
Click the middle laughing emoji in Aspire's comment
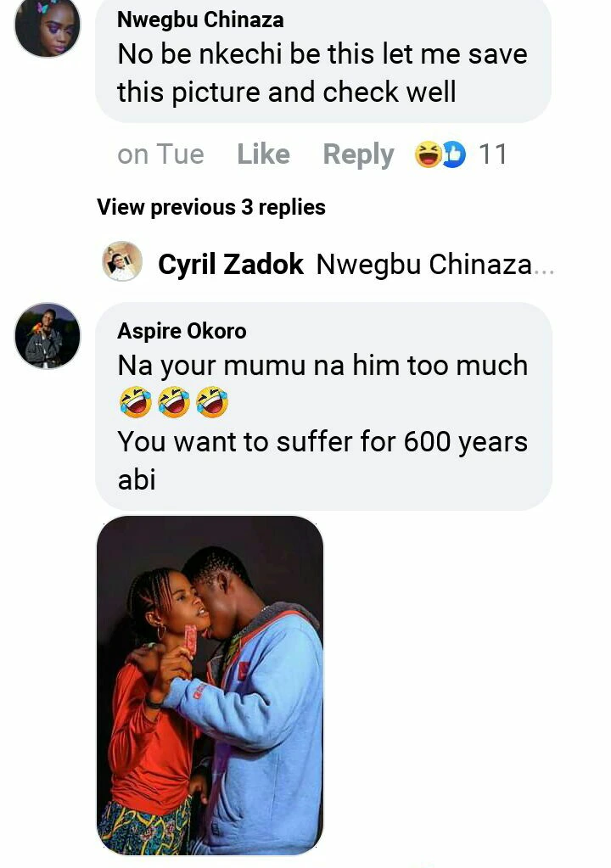(174, 403)
